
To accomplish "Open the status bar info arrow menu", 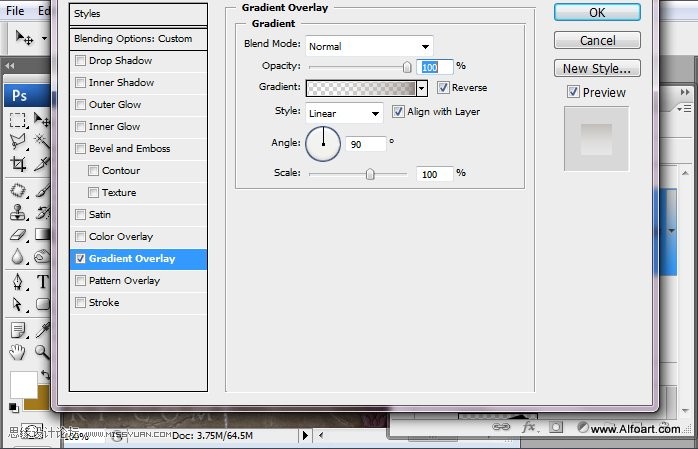I will [x=305, y=435].
